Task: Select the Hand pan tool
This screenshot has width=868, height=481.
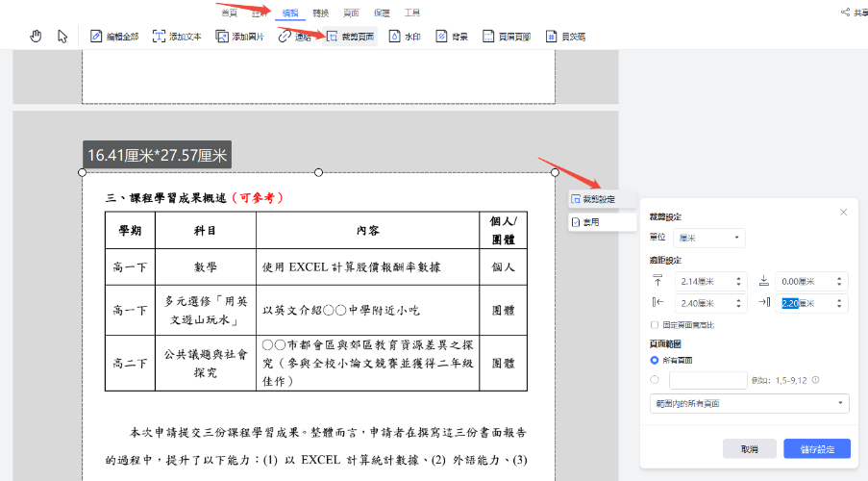Action: 36,37
